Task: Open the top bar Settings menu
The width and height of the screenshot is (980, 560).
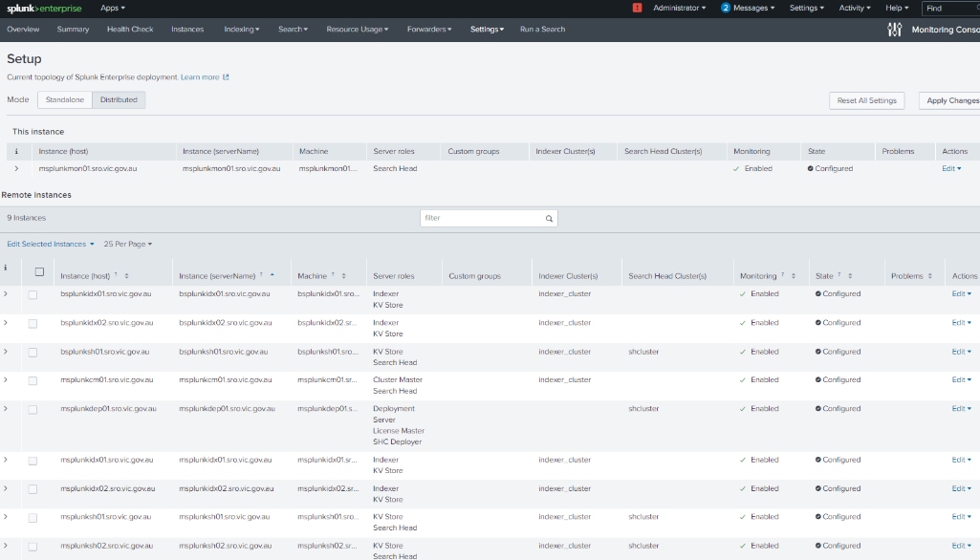Action: [806, 9]
